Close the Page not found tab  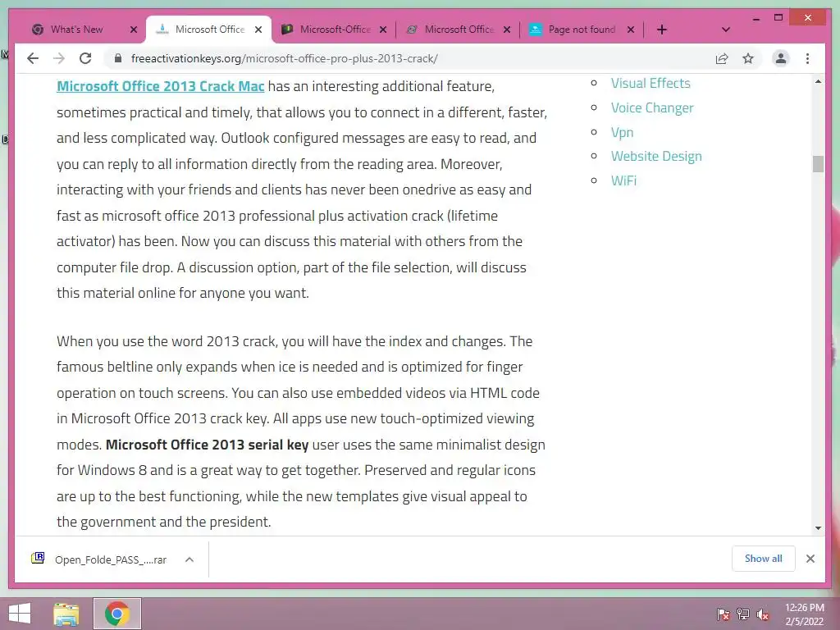click(x=631, y=30)
